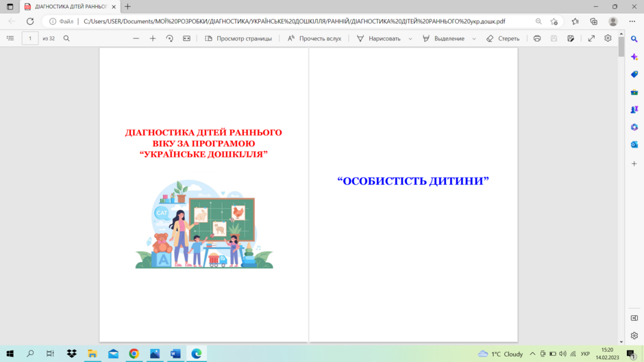Image resolution: width=644 pixels, height=362 pixels.
Task: Add a sidebar app with plus
Action: click(634, 164)
